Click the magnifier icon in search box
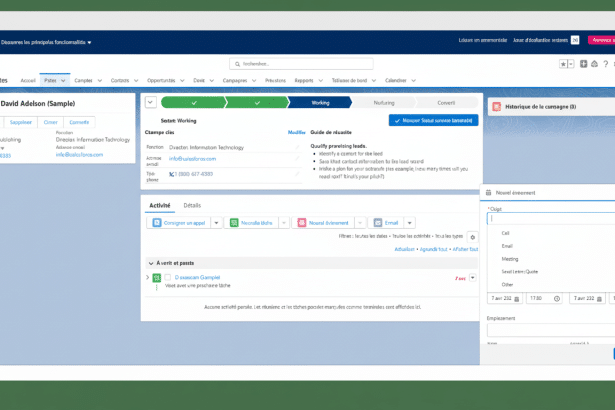 point(237,64)
